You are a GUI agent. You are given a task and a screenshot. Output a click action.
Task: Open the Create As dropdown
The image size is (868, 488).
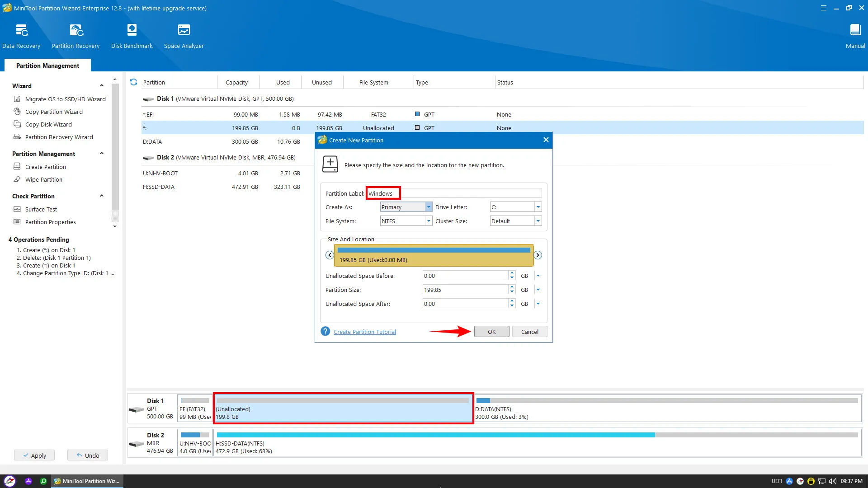428,207
